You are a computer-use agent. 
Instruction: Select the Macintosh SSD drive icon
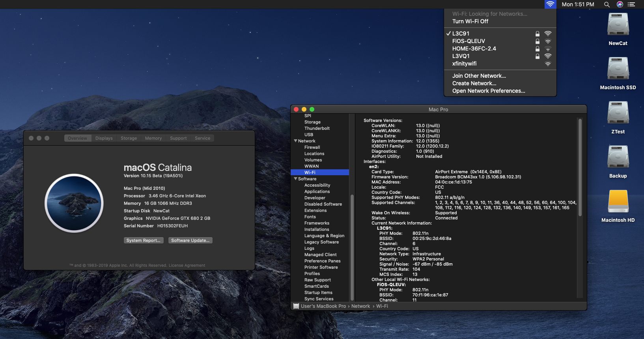(x=618, y=69)
